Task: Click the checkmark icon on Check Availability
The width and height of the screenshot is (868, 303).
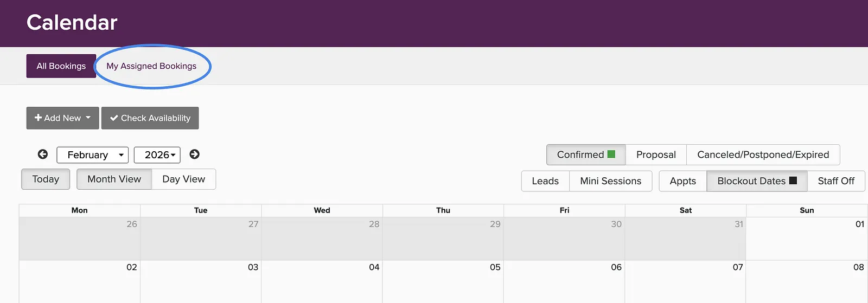Action: coord(114,118)
